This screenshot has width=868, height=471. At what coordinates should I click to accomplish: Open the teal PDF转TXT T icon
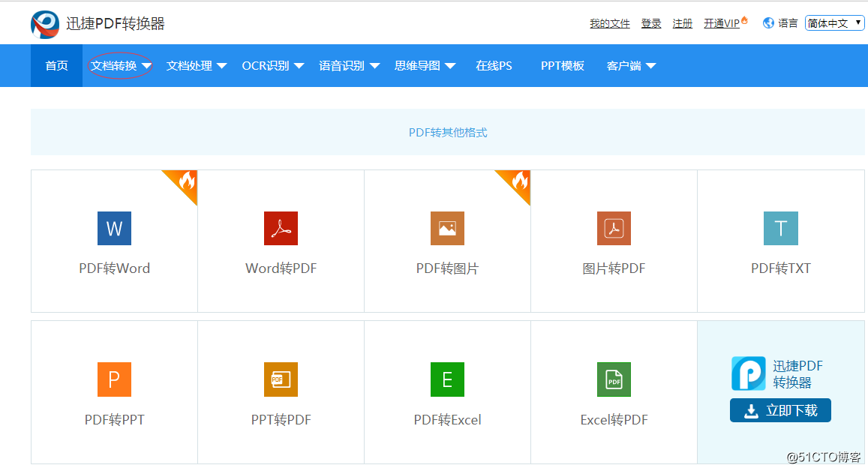click(x=780, y=228)
